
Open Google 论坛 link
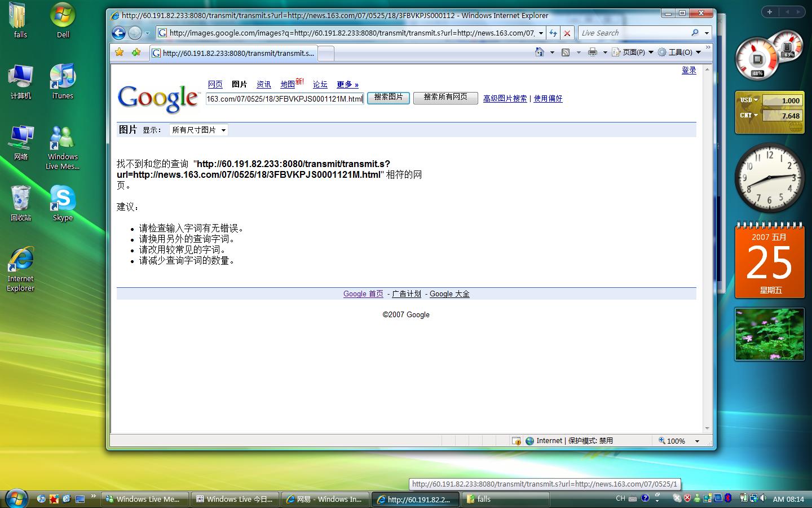(x=320, y=85)
